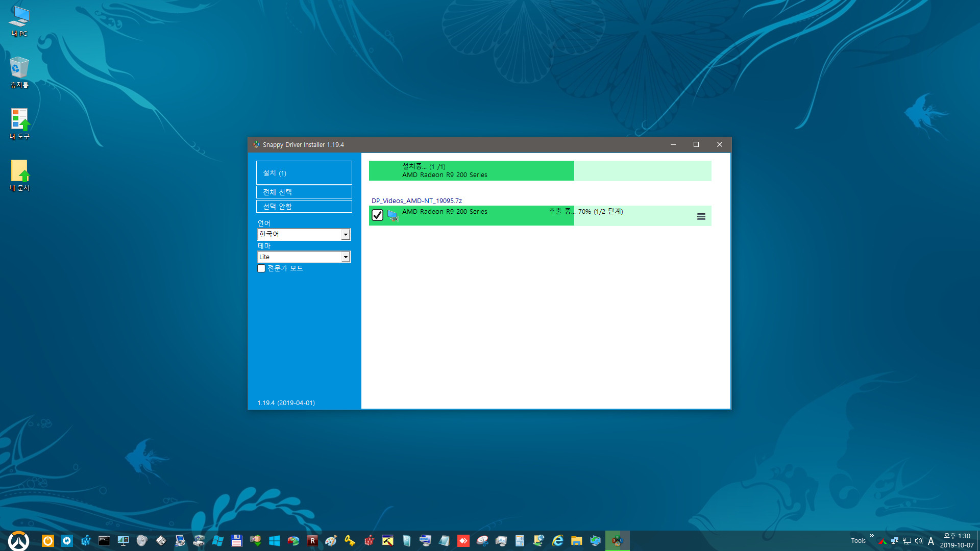Launch the registry cubes icon on taskbar
Screen dimensions: 980x551
point(86,541)
